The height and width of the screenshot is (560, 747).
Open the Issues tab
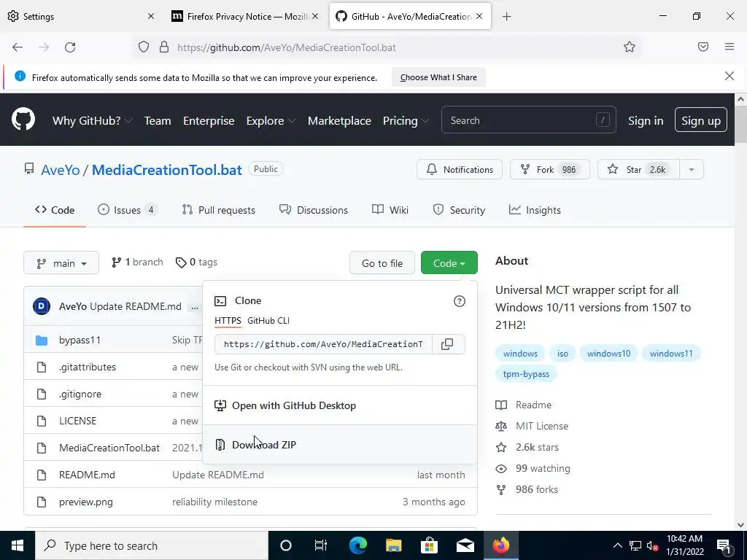point(127,210)
